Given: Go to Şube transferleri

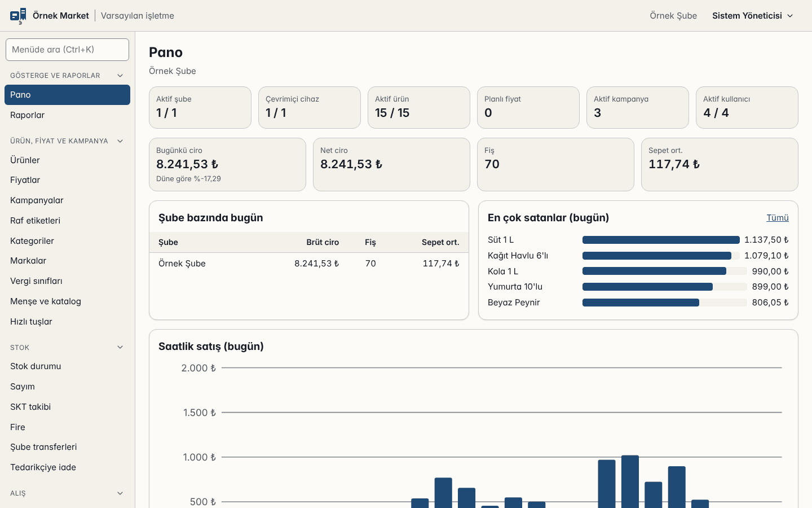Looking at the screenshot, I should [x=67, y=447].
